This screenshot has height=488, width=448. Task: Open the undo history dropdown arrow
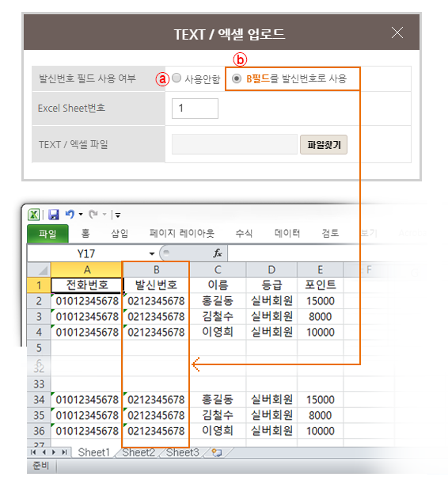point(81,215)
